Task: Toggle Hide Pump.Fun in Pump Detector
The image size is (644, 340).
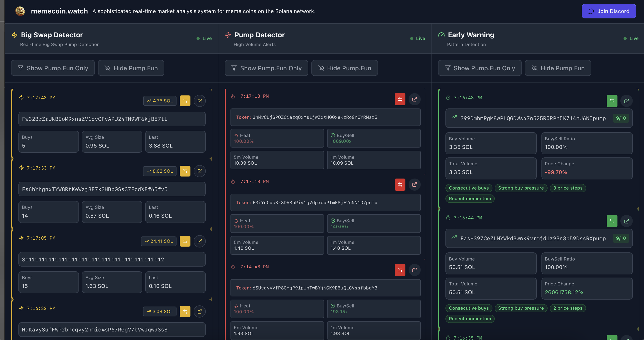Action: point(344,68)
